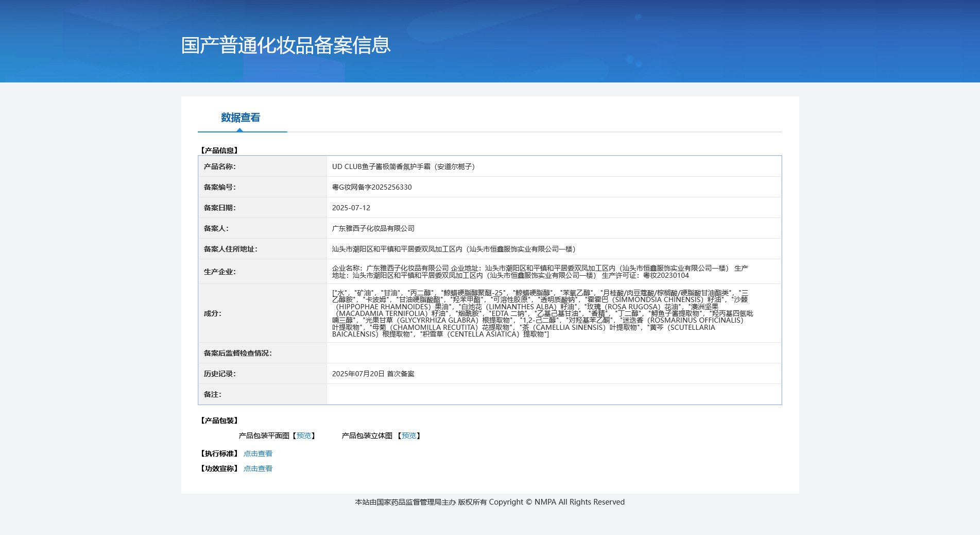Switch to the 数据查看 tab
980x535 pixels.
(x=240, y=118)
